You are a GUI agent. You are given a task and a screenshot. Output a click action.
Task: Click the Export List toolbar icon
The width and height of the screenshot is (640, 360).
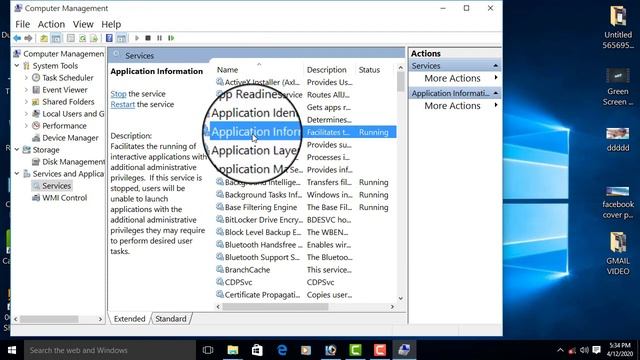pos(94,38)
